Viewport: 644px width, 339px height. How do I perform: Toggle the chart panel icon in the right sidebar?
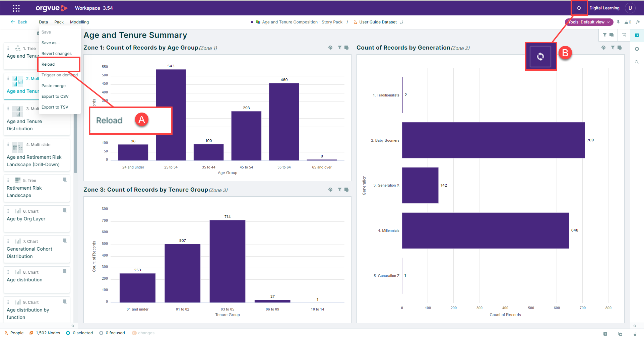(x=637, y=35)
